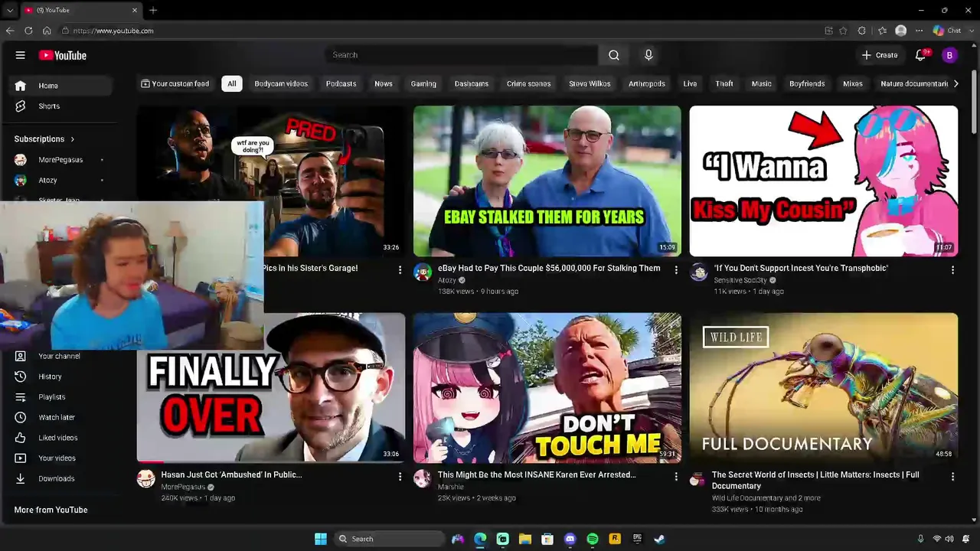
Task: Open the Windows Start menu
Action: (321, 539)
